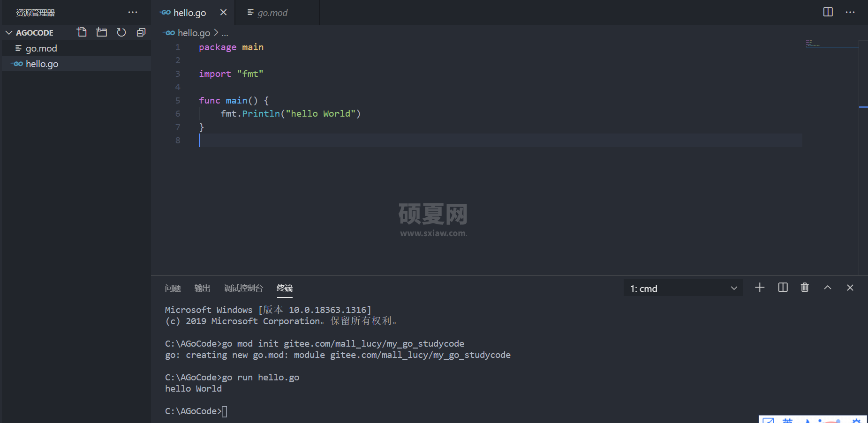Click the terminal prompt C:\AGoCode> input
This screenshot has width=868, height=423.
pyautogui.click(x=196, y=411)
